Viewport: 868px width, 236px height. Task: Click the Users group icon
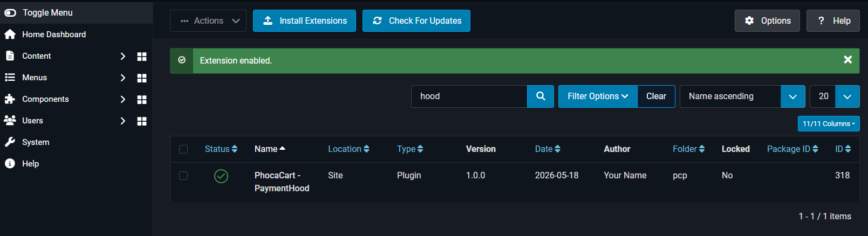point(10,120)
